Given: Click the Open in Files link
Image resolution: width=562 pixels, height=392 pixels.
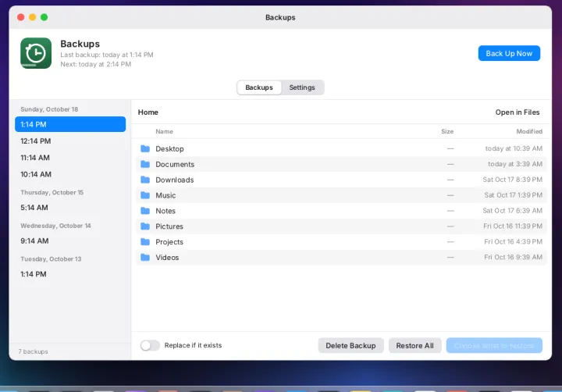Looking at the screenshot, I should (518, 112).
